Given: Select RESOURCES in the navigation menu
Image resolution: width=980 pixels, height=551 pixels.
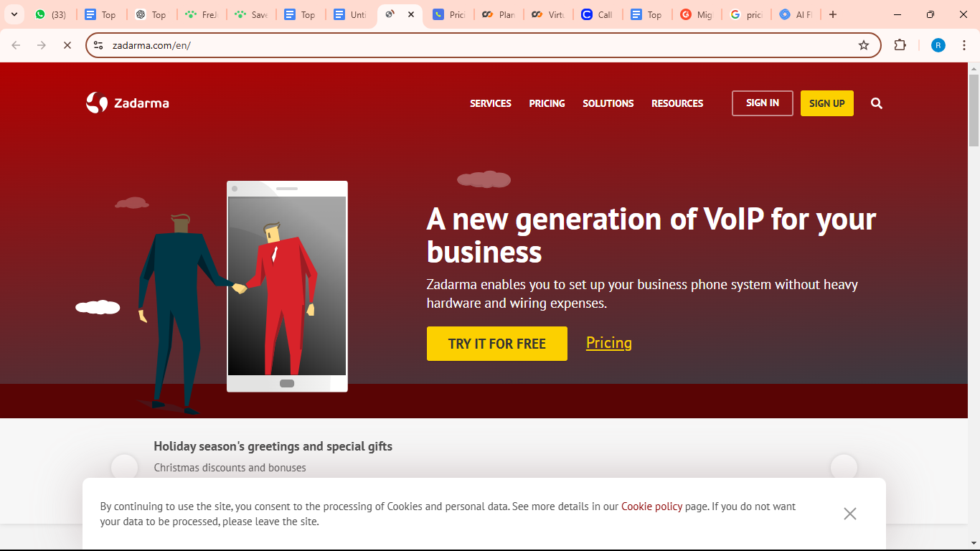Looking at the screenshot, I should click(x=677, y=103).
